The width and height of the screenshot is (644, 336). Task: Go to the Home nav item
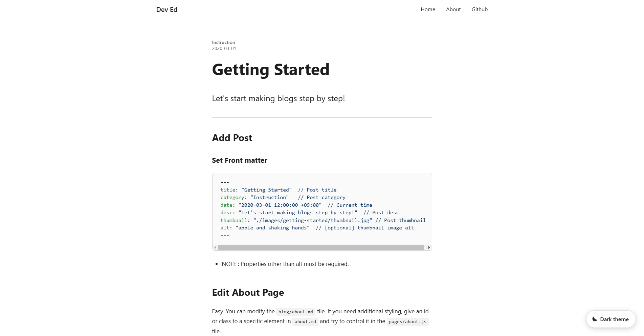(428, 9)
